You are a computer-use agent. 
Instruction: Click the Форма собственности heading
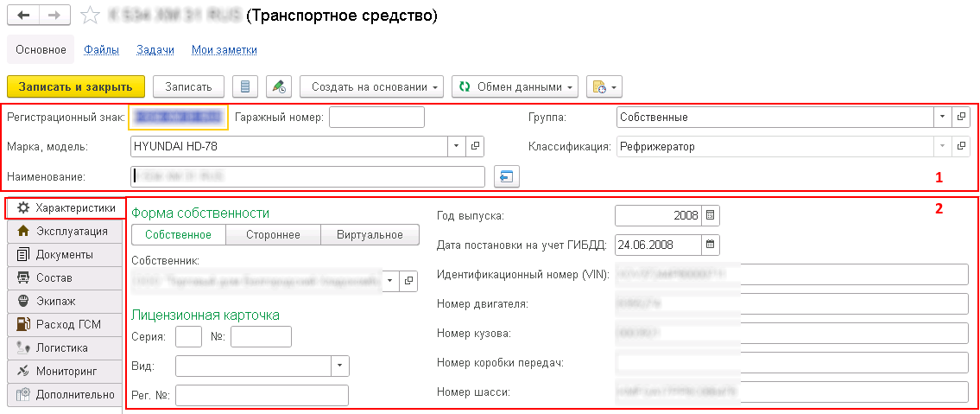(200, 213)
